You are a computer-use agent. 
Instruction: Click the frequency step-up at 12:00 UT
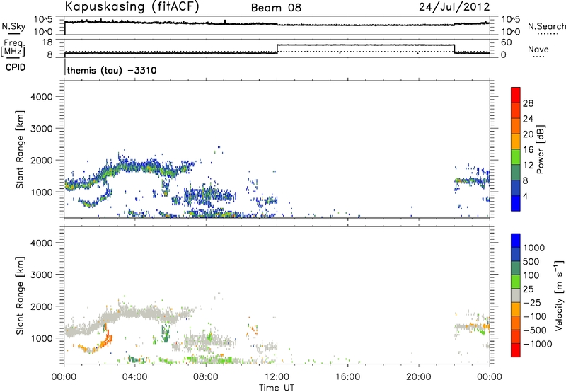pos(277,49)
